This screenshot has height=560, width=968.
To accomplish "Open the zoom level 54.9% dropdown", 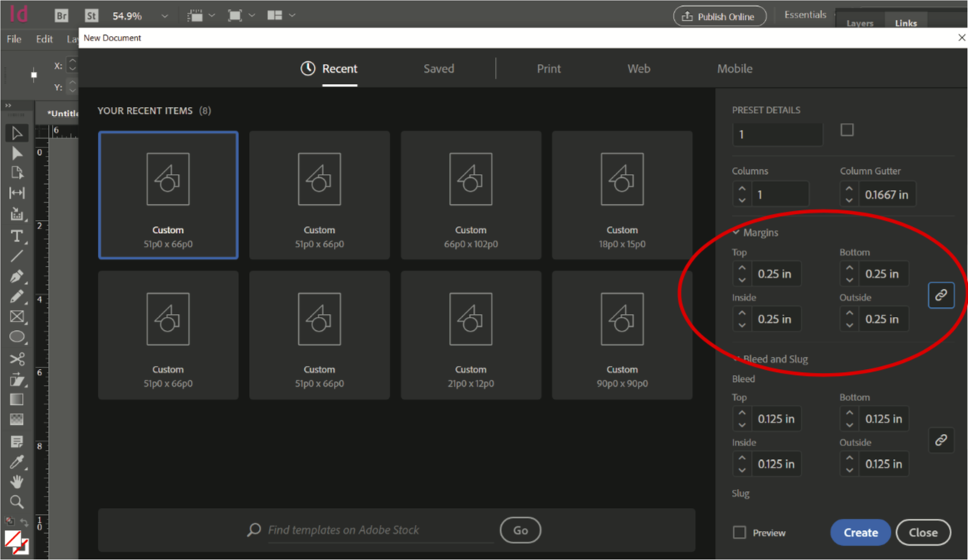I will click(164, 16).
